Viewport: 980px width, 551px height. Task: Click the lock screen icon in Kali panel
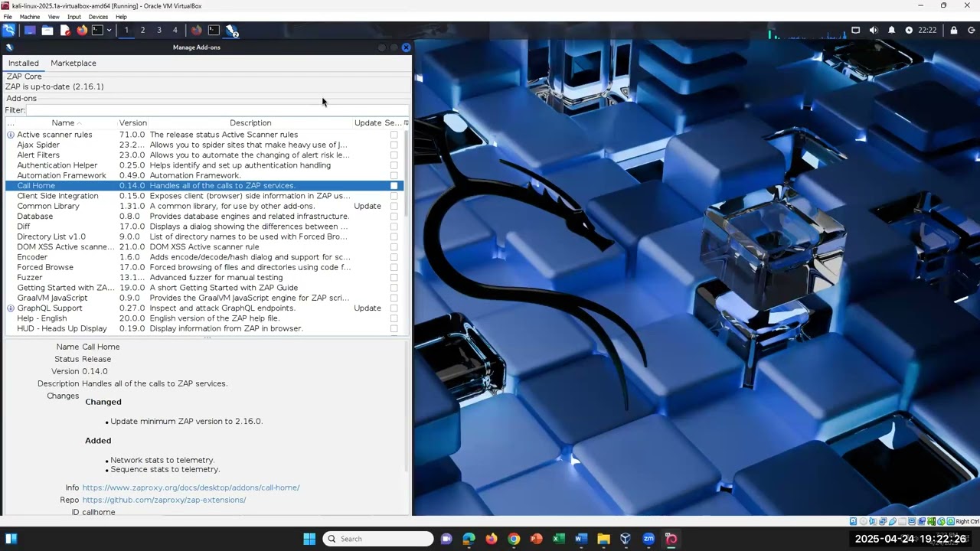point(953,30)
